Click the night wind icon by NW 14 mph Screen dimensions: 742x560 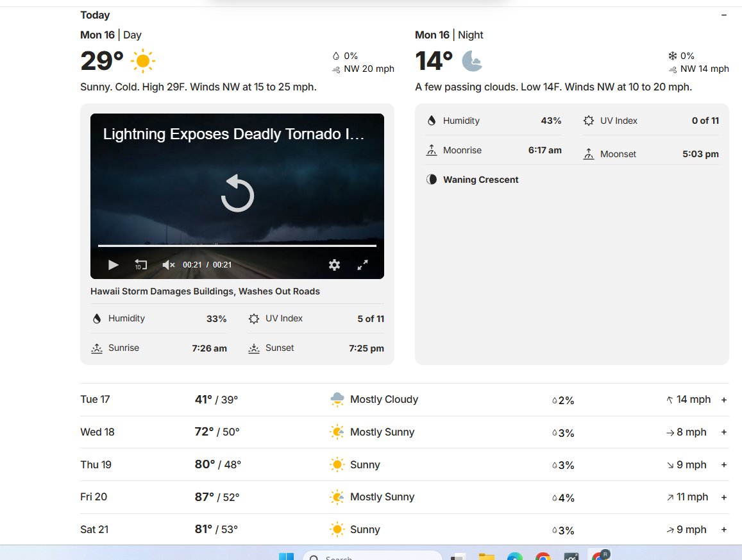(x=673, y=69)
